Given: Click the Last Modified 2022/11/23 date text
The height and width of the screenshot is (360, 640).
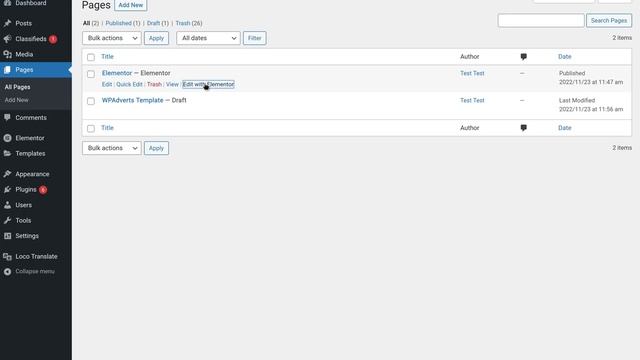Looking at the screenshot, I should point(591,105).
